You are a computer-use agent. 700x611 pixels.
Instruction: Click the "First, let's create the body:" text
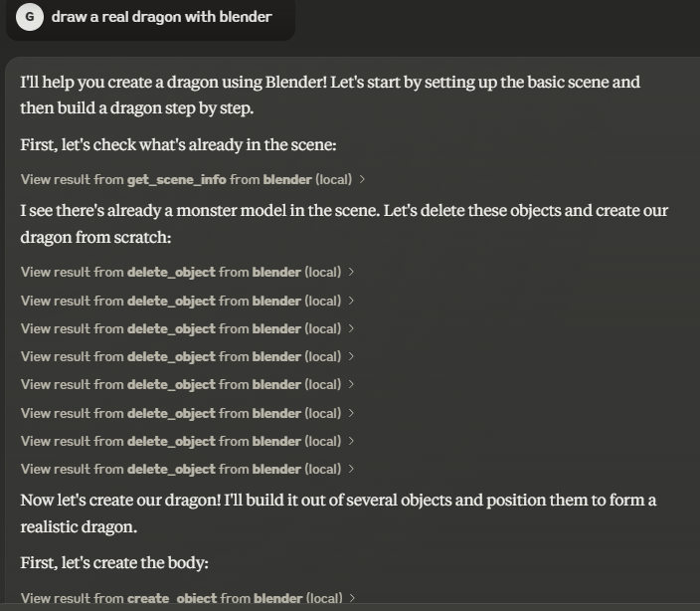coord(114,563)
